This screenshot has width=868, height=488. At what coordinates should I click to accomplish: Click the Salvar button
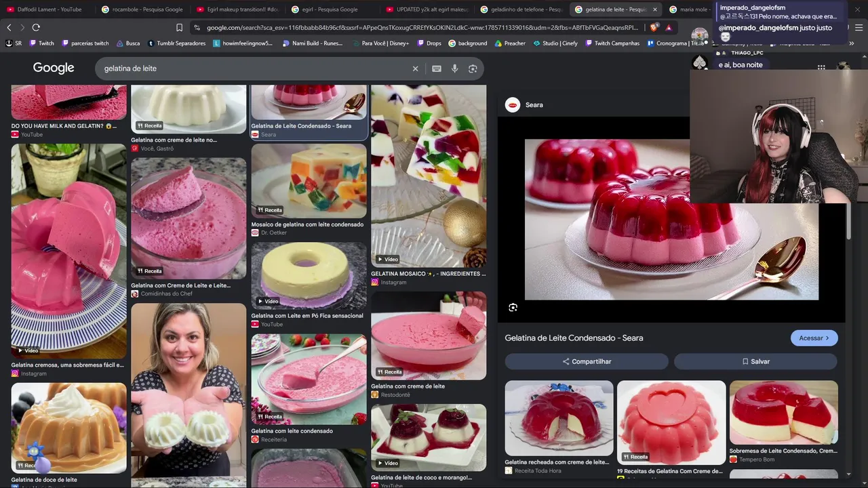[755, 361]
